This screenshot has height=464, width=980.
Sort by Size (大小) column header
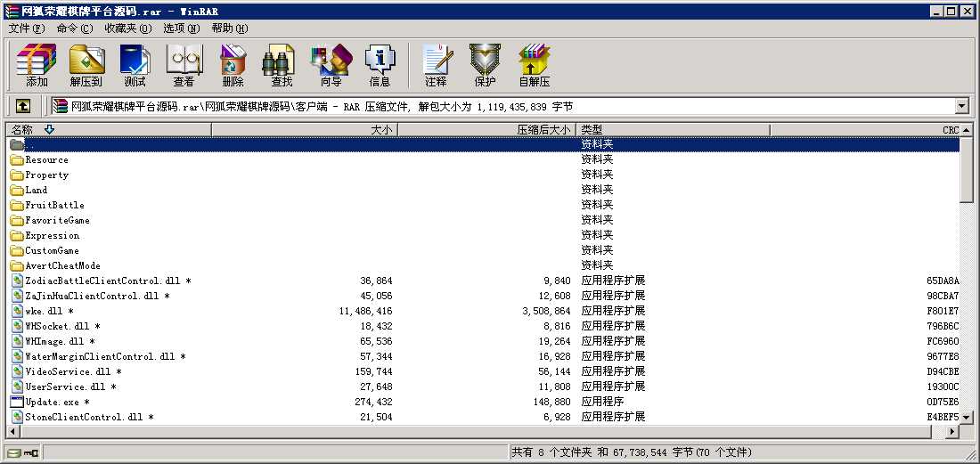305,130
